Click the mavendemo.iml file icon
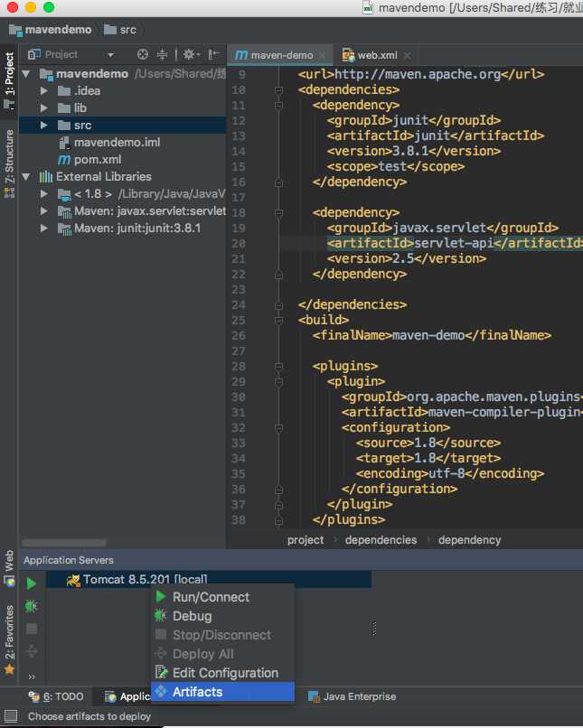583x728 pixels. coord(64,143)
